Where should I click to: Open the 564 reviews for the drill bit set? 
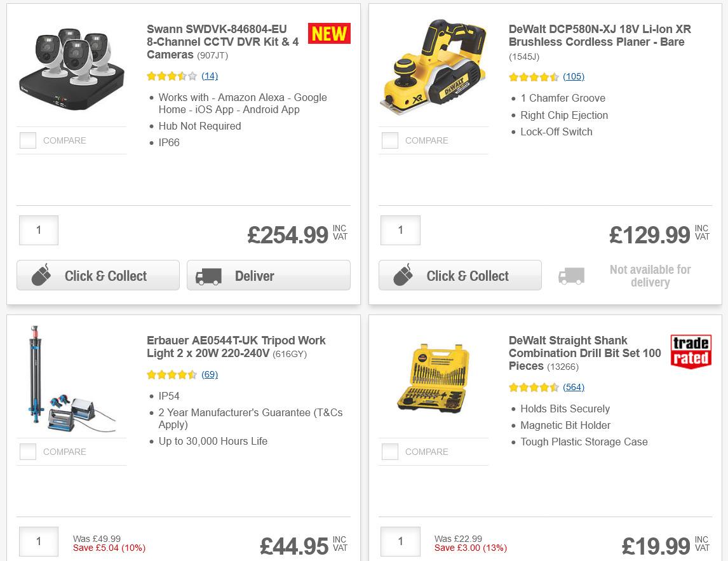574,387
